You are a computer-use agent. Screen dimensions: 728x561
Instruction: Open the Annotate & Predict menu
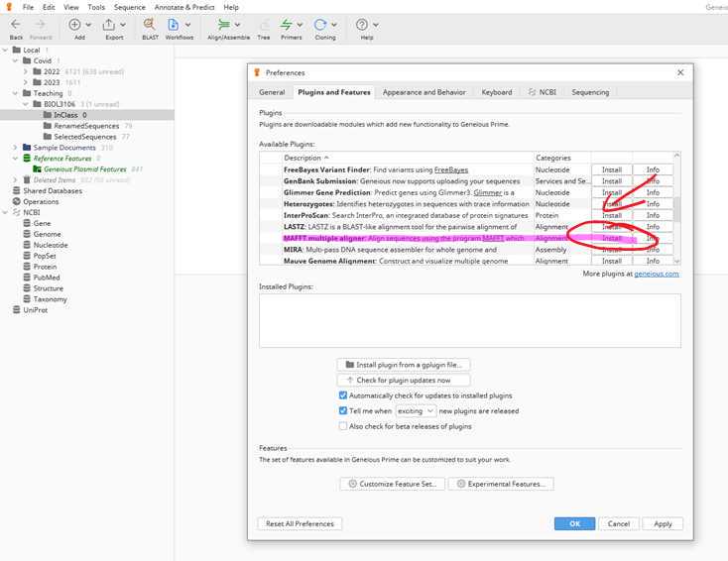coord(184,7)
